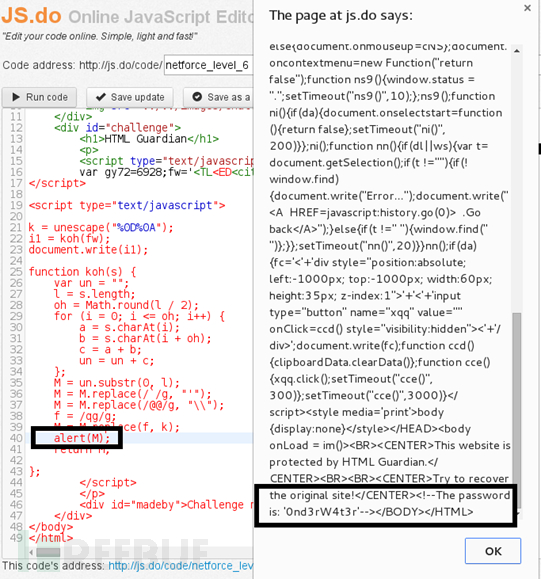
Task: Click the play icon on Run code
Action: tap(16, 97)
